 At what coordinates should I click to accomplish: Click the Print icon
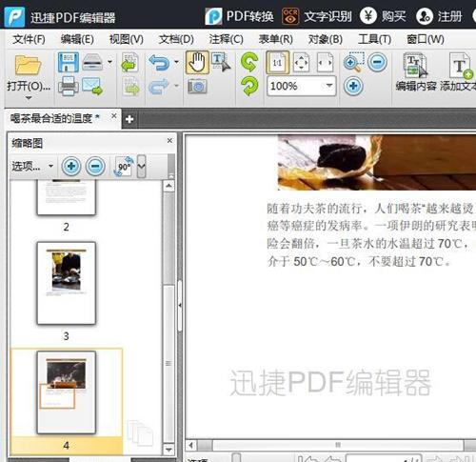(x=69, y=86)
